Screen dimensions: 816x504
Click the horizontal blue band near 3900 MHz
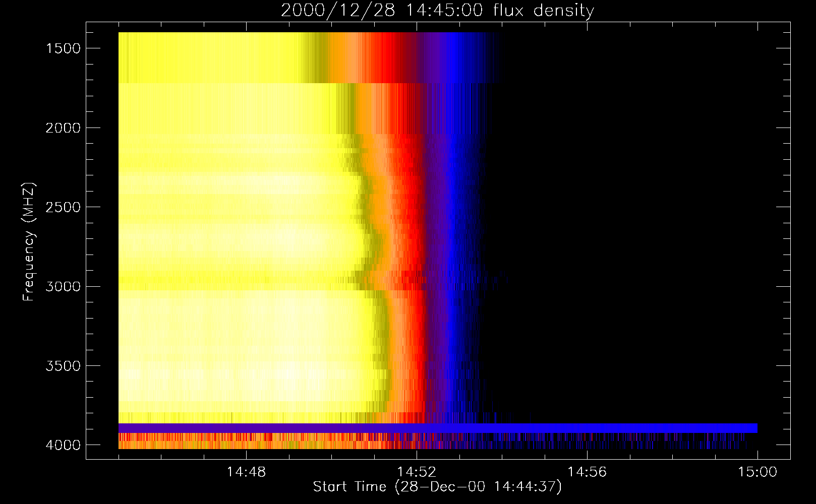point(438,428)
